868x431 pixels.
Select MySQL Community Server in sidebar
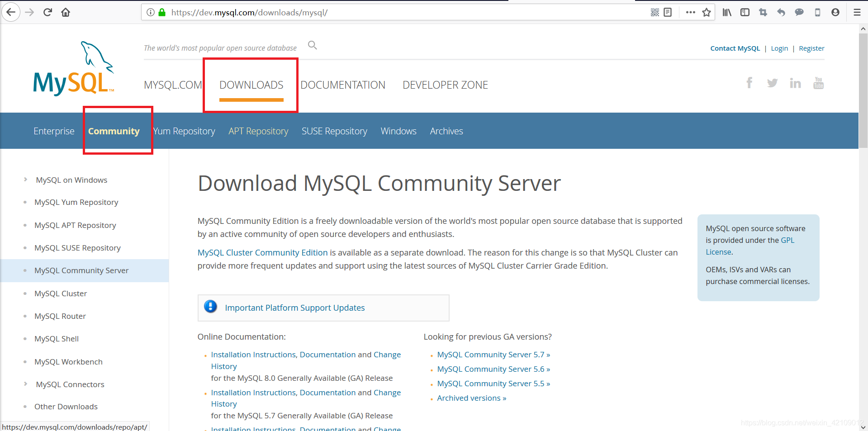pyautogui.click(x=81, y=270)
